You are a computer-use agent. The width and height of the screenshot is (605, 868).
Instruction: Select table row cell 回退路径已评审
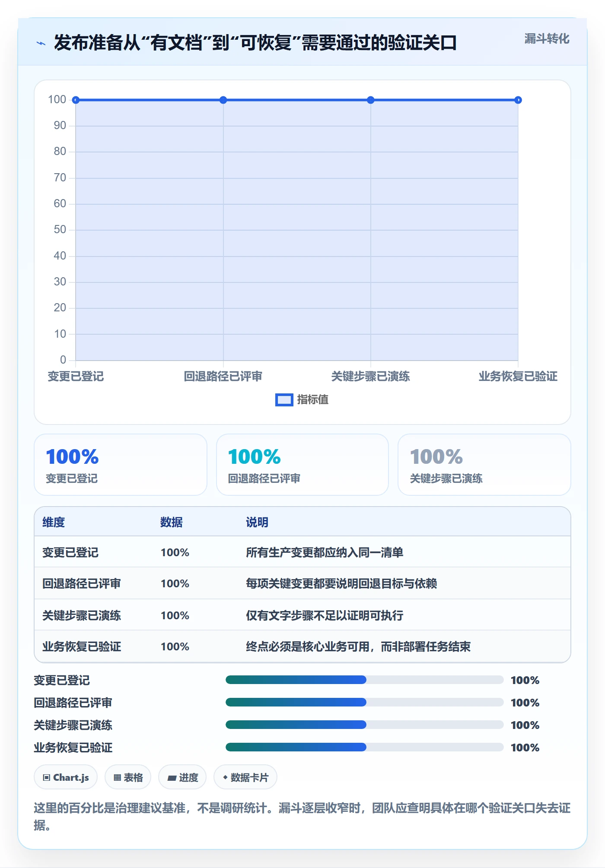click(82, 583)
